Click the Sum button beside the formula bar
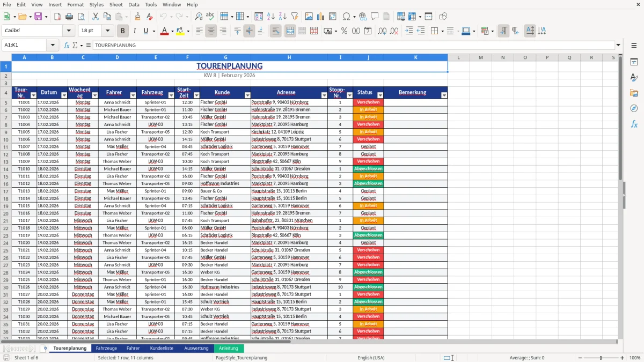 (75, 45)
